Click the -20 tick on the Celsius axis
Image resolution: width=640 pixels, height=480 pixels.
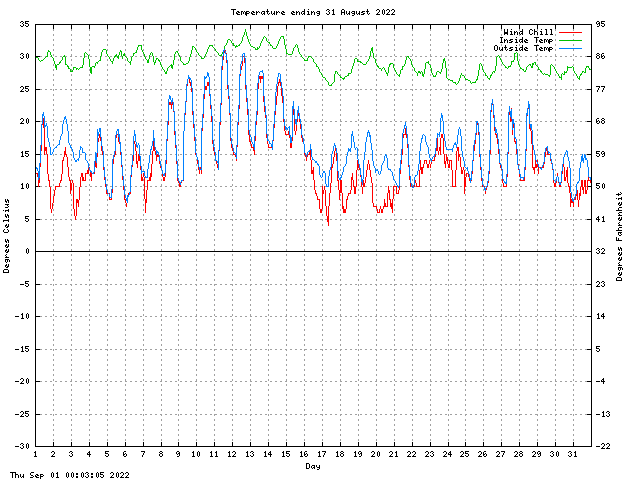(x=22, y=381)
